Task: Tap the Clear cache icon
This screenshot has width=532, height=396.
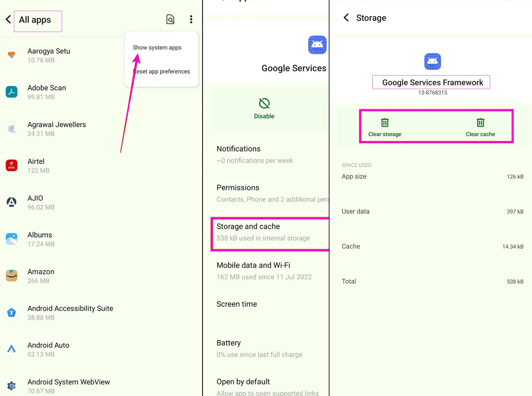Action: tap(480, 122)
